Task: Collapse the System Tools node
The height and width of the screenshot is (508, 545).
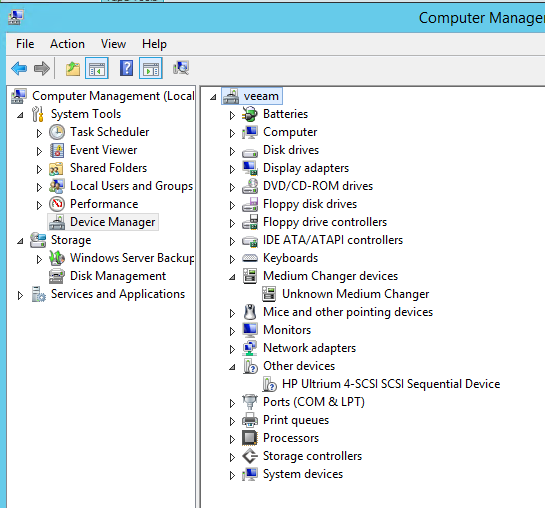Action: [x=21, y=115]
